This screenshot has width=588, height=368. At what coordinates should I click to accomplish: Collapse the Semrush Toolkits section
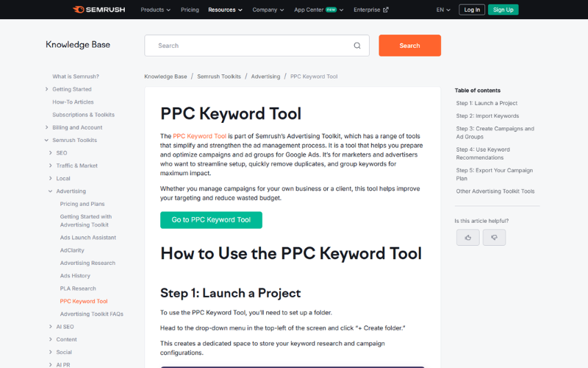[46, 140]
